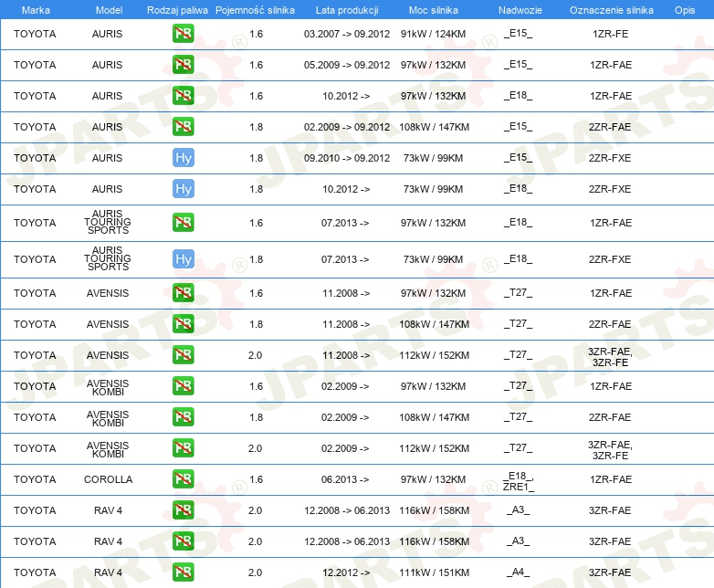Click 3ZR-FAE, 3ZR-FE in Avensis Kombi row
Viewport: 714px width, 588px height.
coord(610,449)
